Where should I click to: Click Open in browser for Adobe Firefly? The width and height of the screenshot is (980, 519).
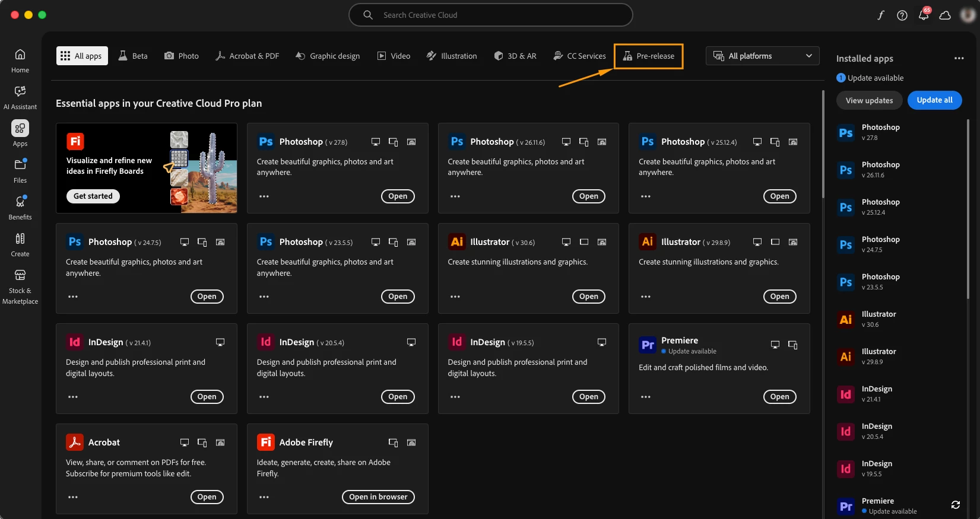point(378,497)
